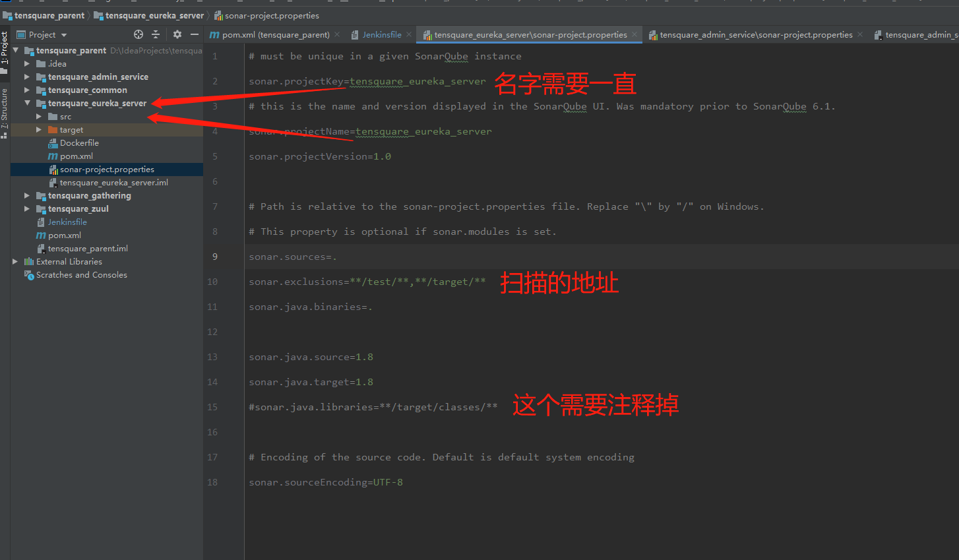The width and height of the screenshot is (959, 560).
Task: Select the tensquare_admin_service module
Action: (x=98, y=77)
